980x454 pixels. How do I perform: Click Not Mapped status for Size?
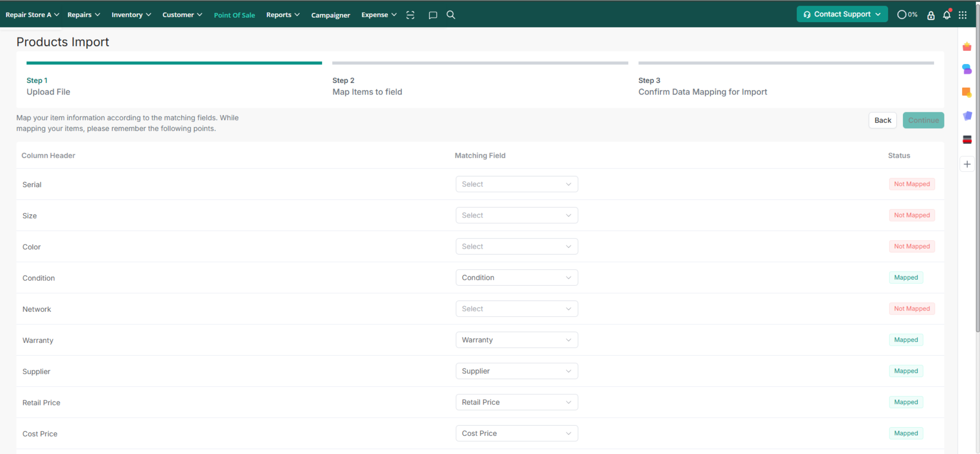[x=911, y=216]
